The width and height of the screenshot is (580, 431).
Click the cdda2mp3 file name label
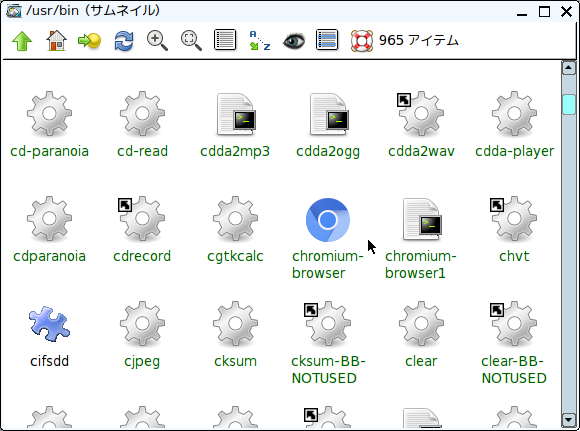pos(235,151)
